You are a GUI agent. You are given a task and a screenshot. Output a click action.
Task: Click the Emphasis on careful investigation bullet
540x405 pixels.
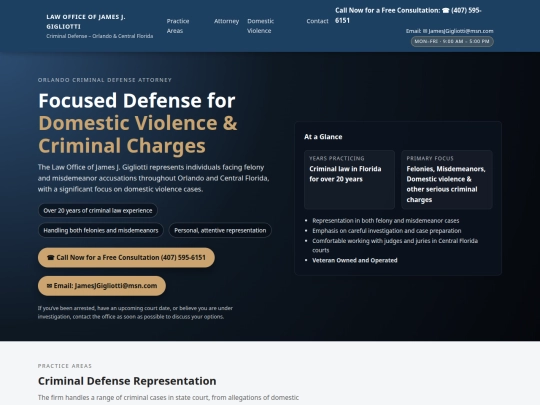387,230
